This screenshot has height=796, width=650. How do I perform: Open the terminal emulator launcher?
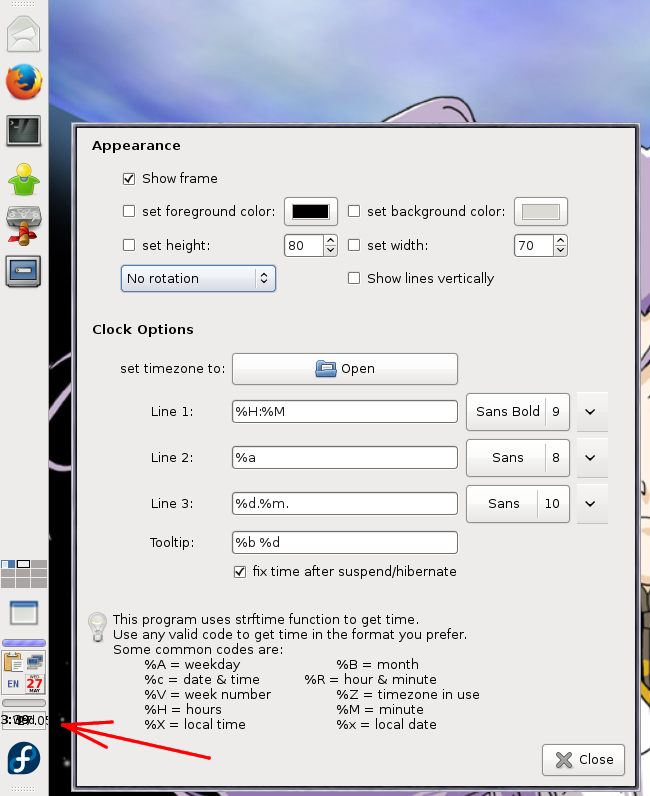point(24,130)
